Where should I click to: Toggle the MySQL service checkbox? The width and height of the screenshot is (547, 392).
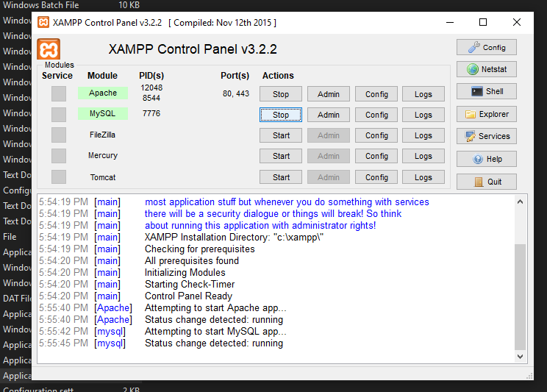click(59, 114)
